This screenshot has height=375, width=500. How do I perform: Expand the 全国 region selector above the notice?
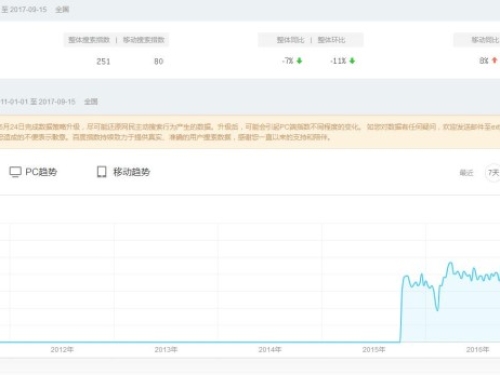[x=91, y=102]
